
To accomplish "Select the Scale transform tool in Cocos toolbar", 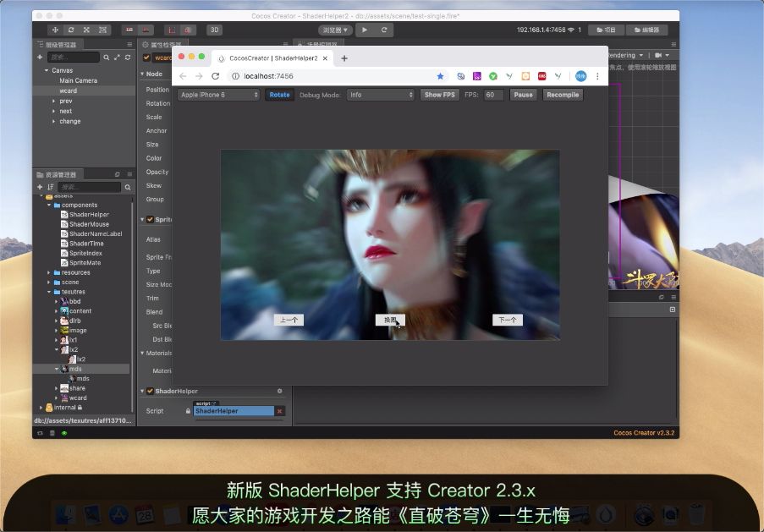I will tap(87, 30).
